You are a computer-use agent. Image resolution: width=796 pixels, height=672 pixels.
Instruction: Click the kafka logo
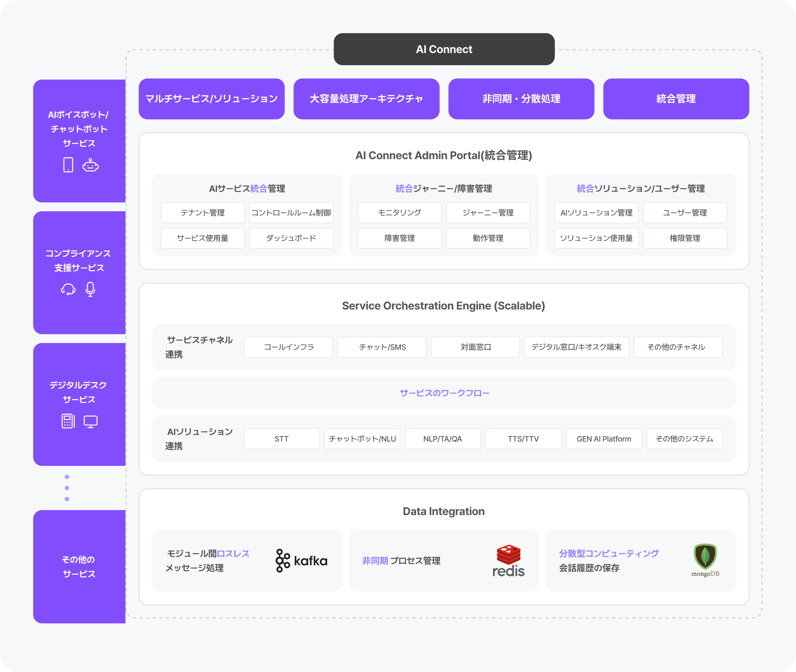pos(301,561)
